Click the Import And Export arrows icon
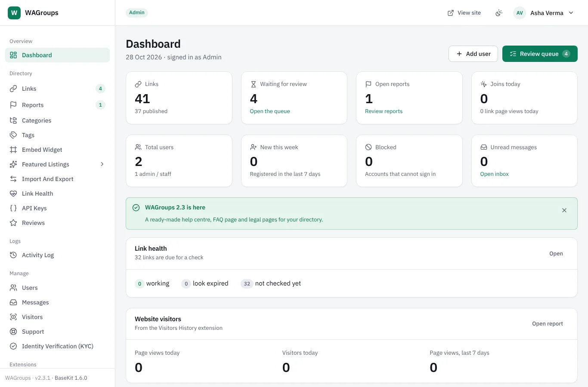This screenshot has width=588, height=387. click(x=13, y=179)
